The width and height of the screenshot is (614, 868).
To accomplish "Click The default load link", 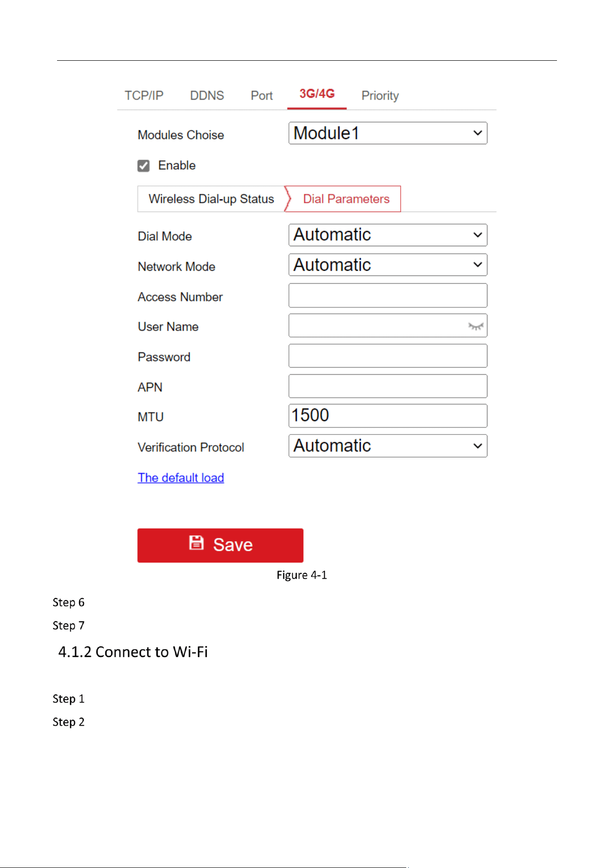I will point(181,478).
